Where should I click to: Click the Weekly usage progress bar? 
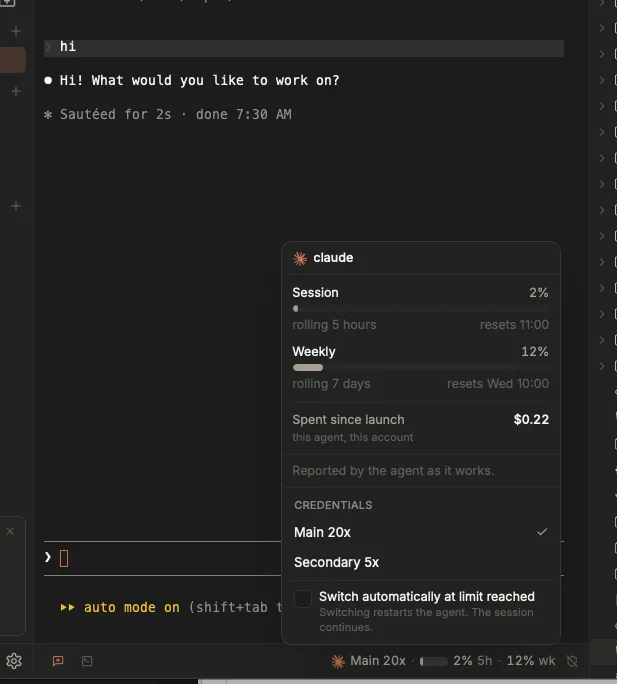point(421,367)
